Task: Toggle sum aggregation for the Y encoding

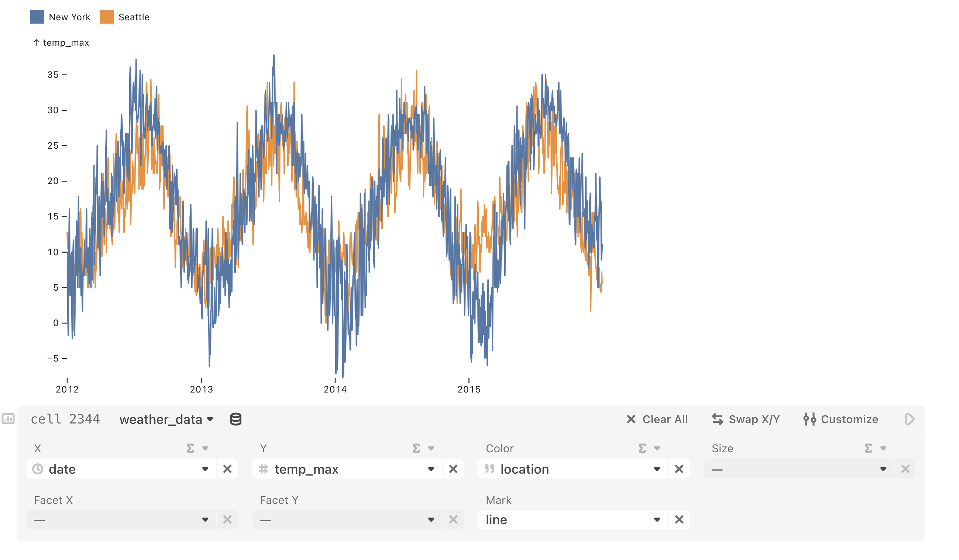Action: [x=416, y=448]
